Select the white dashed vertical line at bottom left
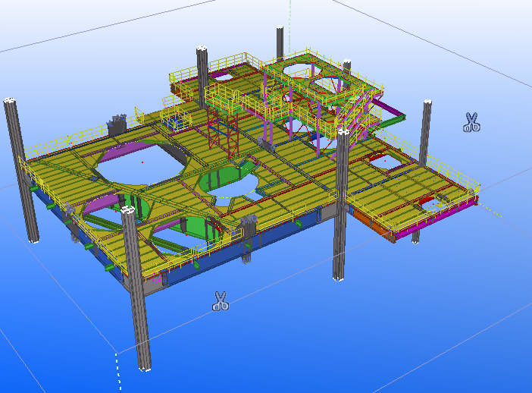This screenshot has width=532, height=393. tap(117, 373)
